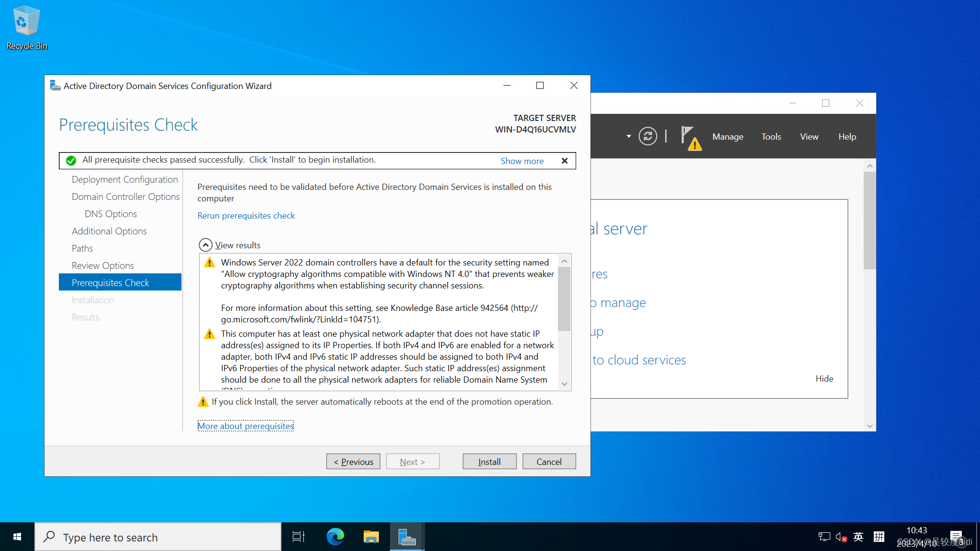Image resolution: width=980 pixels, height=551 pixels.
Task: Open the IME pad tray icon
Action: click(x=879, y=537)
